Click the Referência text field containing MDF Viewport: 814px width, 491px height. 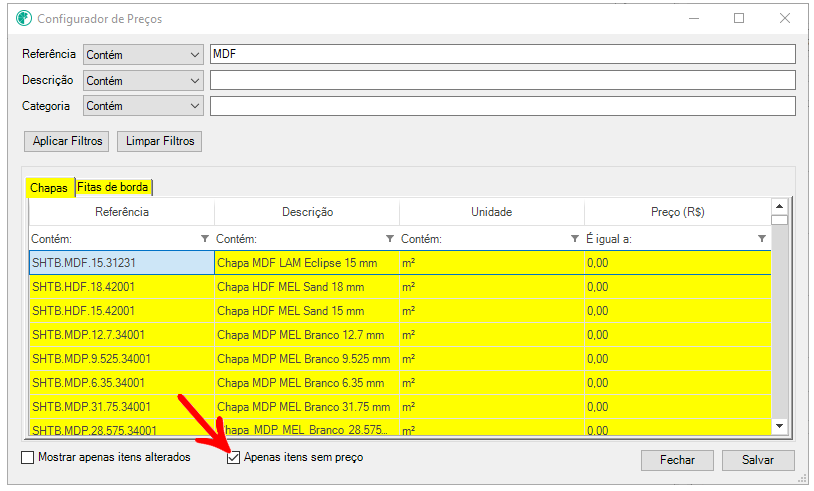point(503,54)
